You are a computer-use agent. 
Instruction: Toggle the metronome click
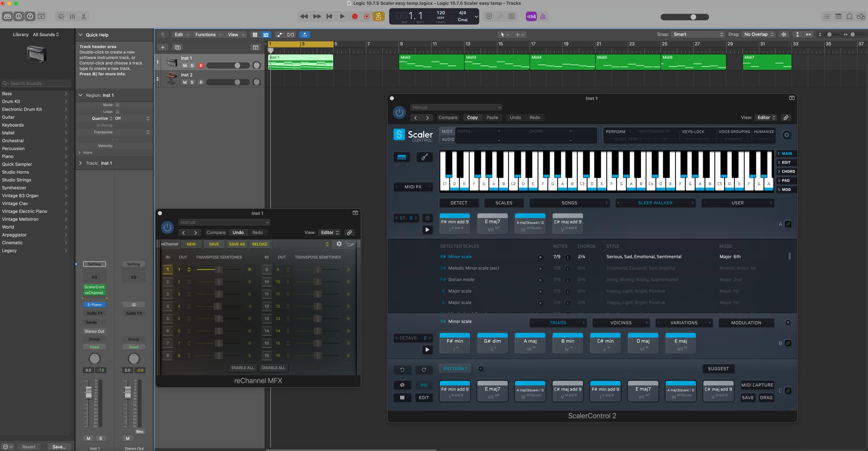pos(543,16)
